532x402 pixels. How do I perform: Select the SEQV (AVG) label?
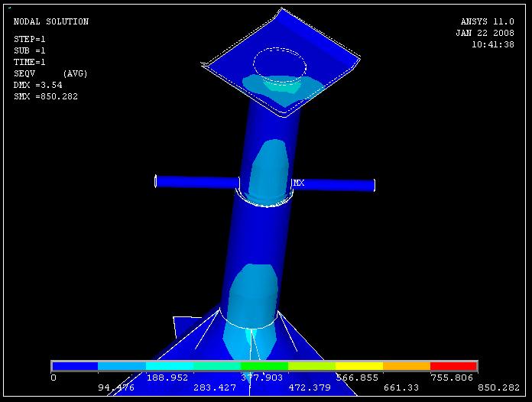(x=50, y=73)
